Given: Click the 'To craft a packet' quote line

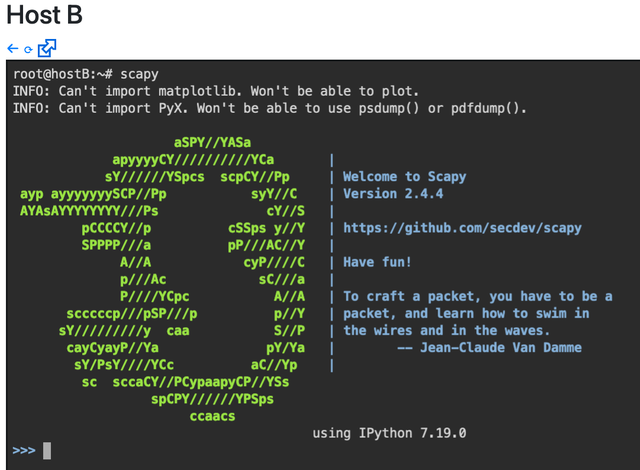Looking at the screenshot, I should (478, 296).
